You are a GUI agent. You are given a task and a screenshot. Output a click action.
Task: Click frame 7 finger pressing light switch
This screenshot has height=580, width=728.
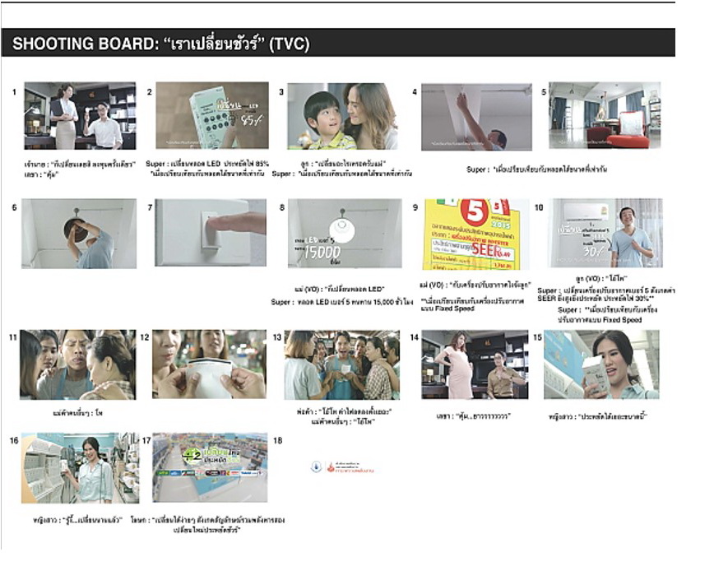point(211,233)
